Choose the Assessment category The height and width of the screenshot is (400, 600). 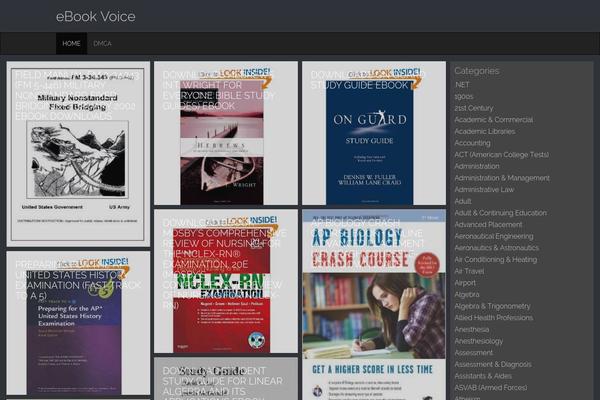coord(474,353)
